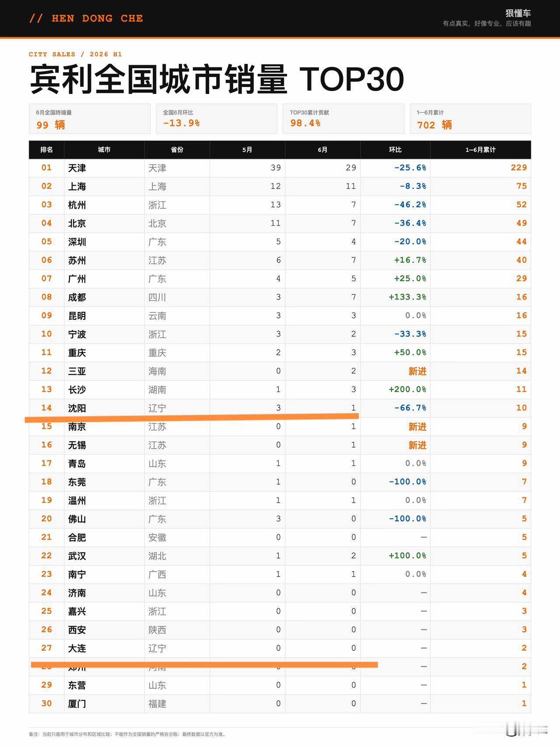Select the tagline 有点真实，好像专业，应该有趣
Image resolution: width=560 pixels, height=748 pixels.
486,24
